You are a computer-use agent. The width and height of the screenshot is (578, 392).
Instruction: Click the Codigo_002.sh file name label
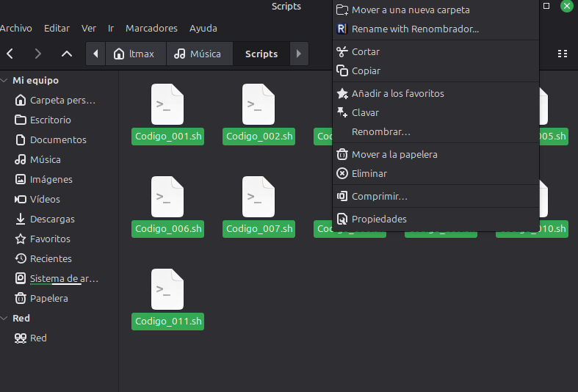point(259,137)
